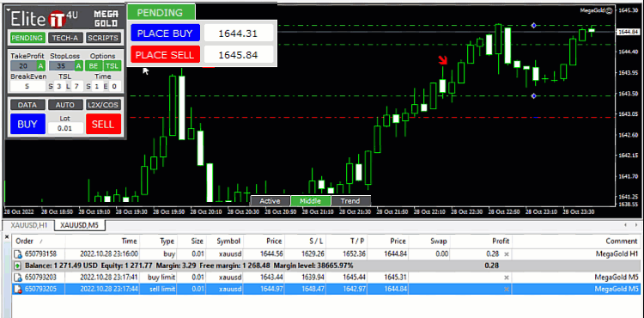Switch to the XAUUSD,H1 chart tab
Viewport: 644px width, 318px height.
click(x=29, y=225)
